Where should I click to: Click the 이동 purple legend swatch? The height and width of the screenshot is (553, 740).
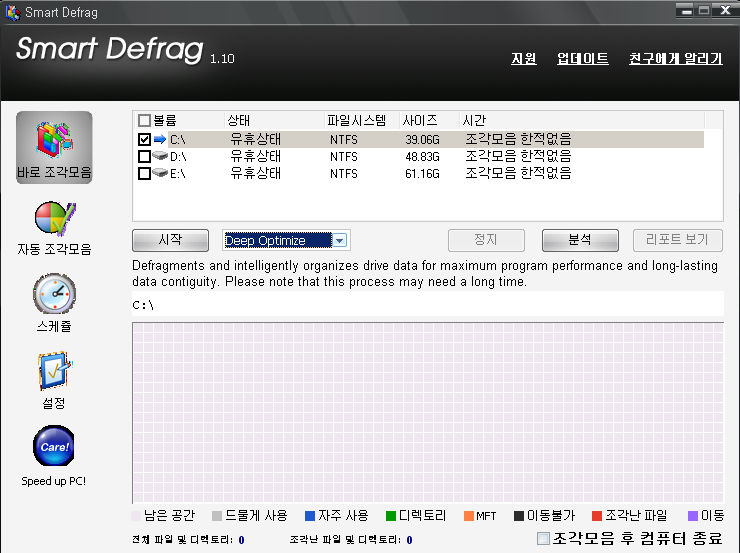point(693,516)
